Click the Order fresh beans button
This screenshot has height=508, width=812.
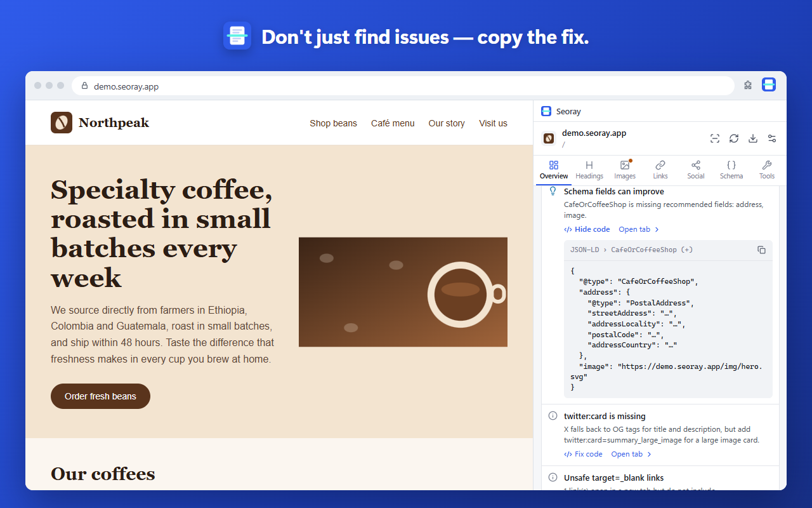coord(100,396)
